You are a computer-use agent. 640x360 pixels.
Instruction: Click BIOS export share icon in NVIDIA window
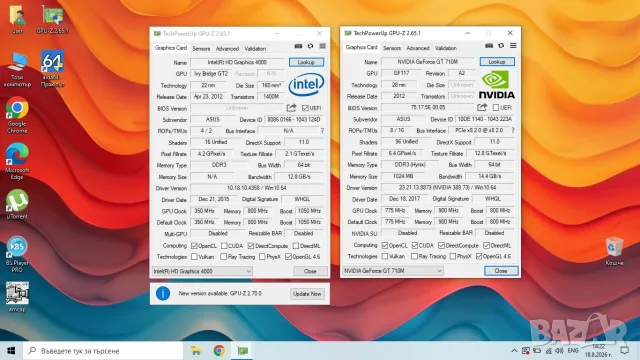[x=482, y=107]
